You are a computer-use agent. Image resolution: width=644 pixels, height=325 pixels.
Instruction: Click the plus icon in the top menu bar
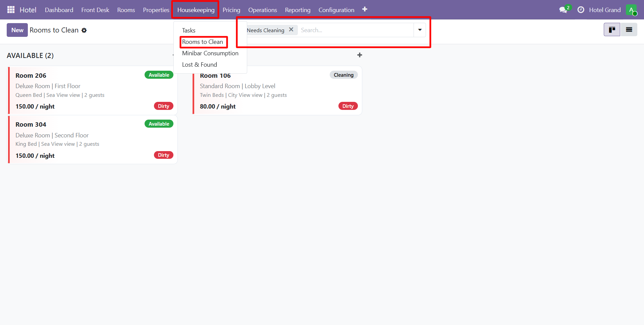365,9
